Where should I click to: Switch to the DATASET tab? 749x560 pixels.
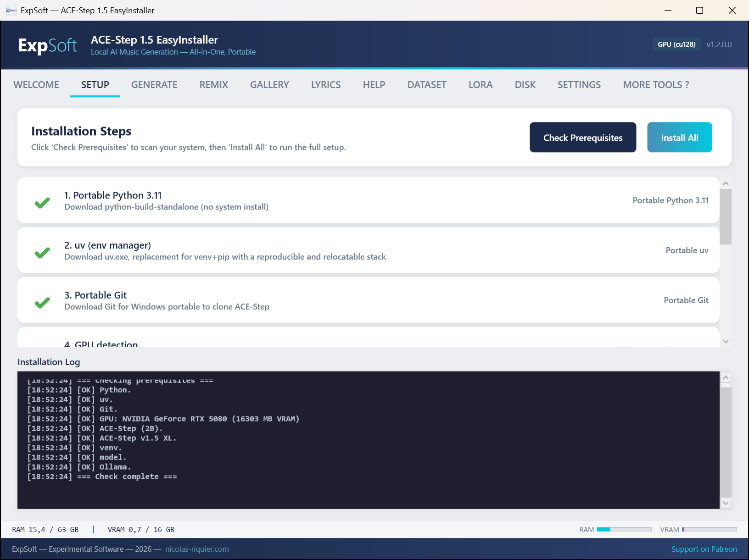(427, 85)
